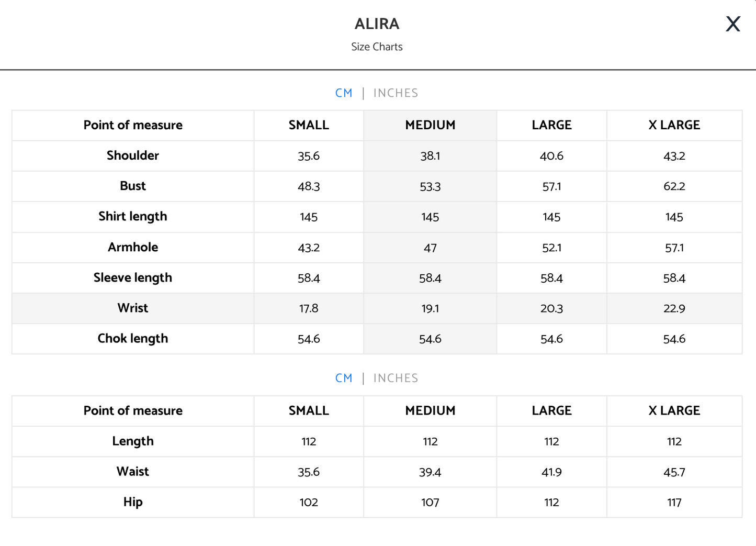This screenshot has width=756, height=546.
Task: Click the SMALL column header in top table
Action: coord(309,125)
